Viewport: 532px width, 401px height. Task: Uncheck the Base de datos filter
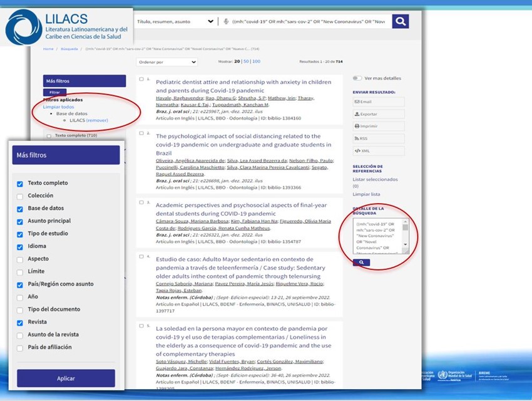(20, 209)
